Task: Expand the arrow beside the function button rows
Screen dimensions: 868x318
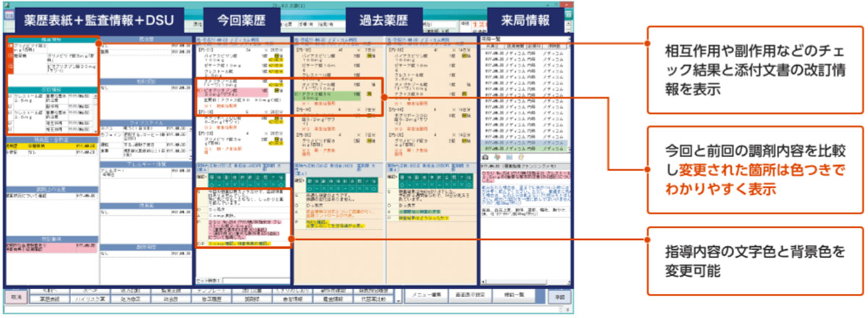Action: point(399,299)
